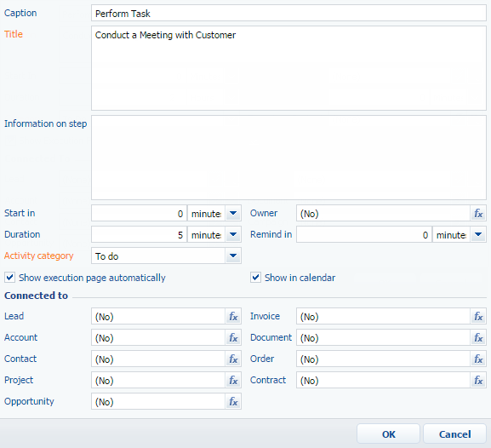Viewport: 491px width, 448px height.
Task: Click the Contract (No) value field
Action: (x=384, y=380)
